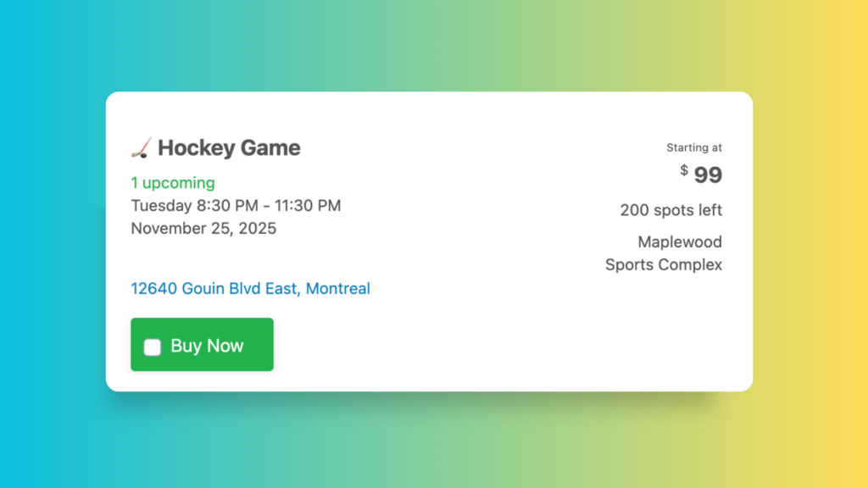Image resolution: width=868 pixels, height=488 pixels.
Task: Click the November 25, 2025 date
Action: tap(203, 229)
